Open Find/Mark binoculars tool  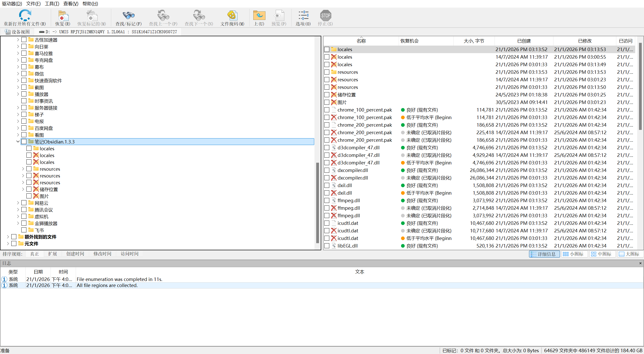pyautogui.click(x=128, y=16)
